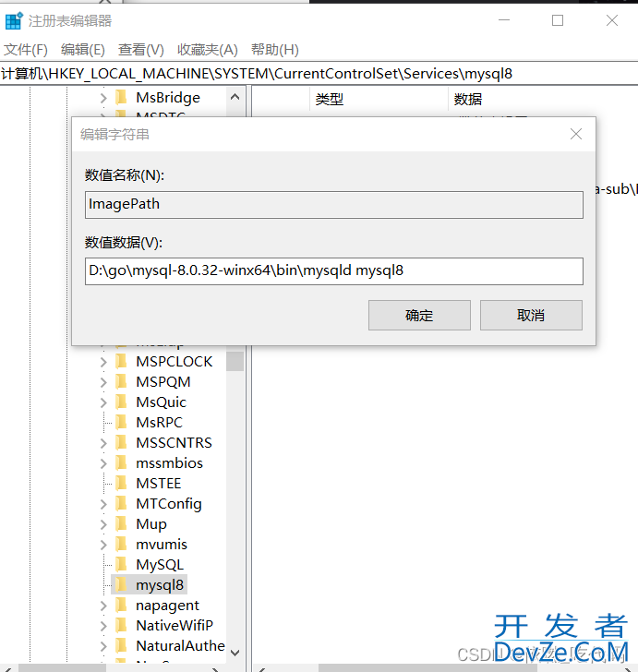Click the NaturalAuthe folder icon

click(x=121, y=645)
